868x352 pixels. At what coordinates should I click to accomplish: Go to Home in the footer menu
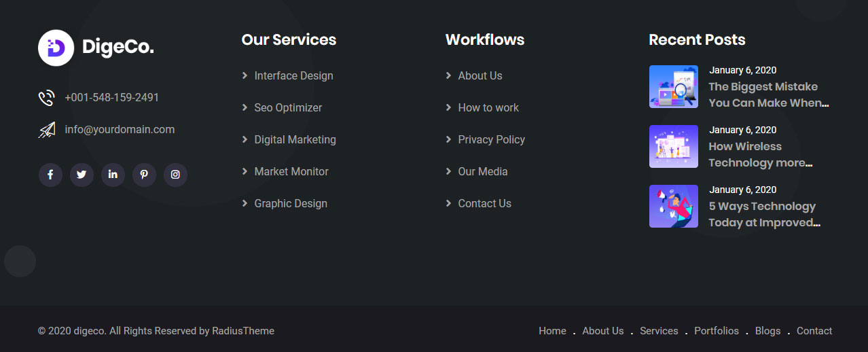click(x=552, y=331)
